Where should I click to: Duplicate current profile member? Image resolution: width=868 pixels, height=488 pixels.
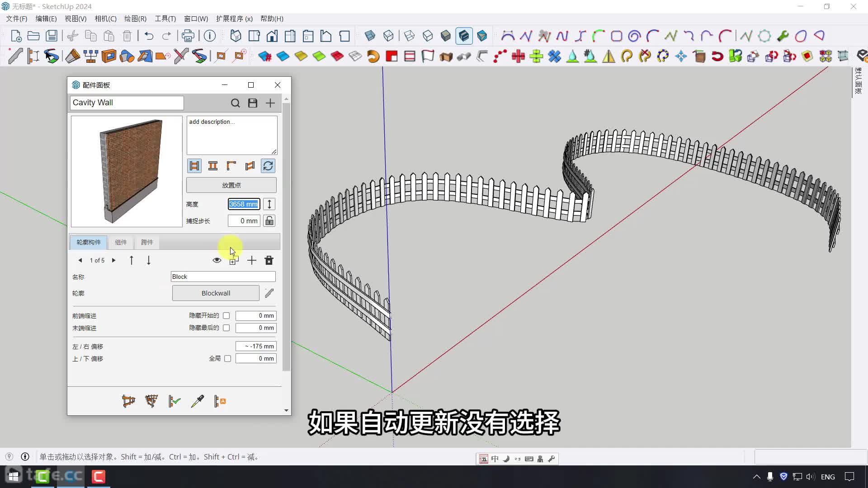pos(234,260)
